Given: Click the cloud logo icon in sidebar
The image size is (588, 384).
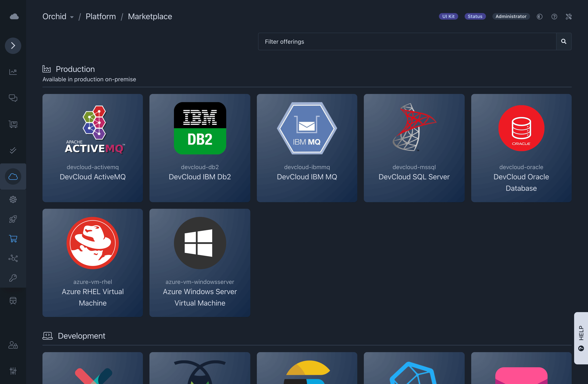Looking at the screenshot, I should coord(14,17).
